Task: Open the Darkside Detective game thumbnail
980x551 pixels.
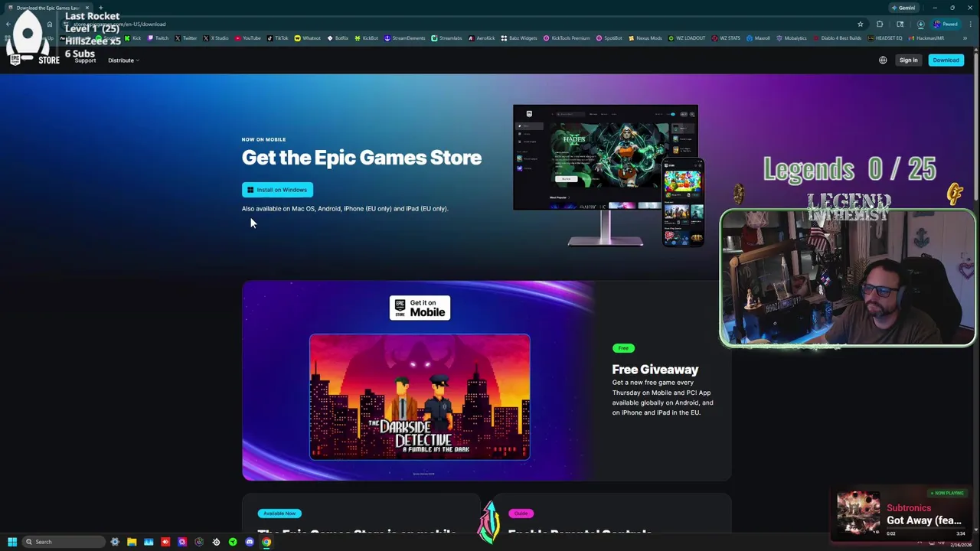Action: click(x=420, y=397)
